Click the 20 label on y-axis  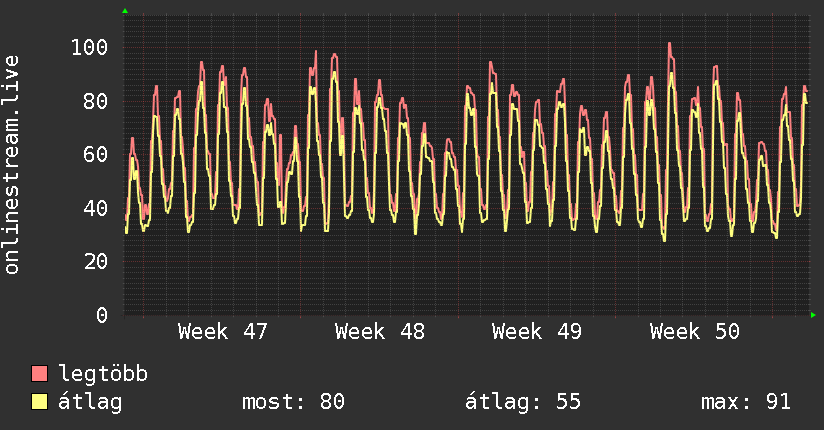pyautogui.click(x=96, y=262)
